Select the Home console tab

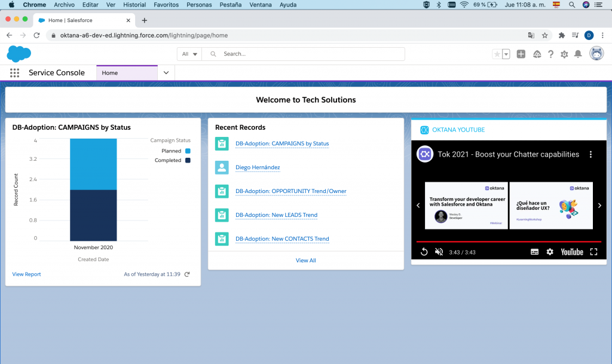tap(127, 73)
